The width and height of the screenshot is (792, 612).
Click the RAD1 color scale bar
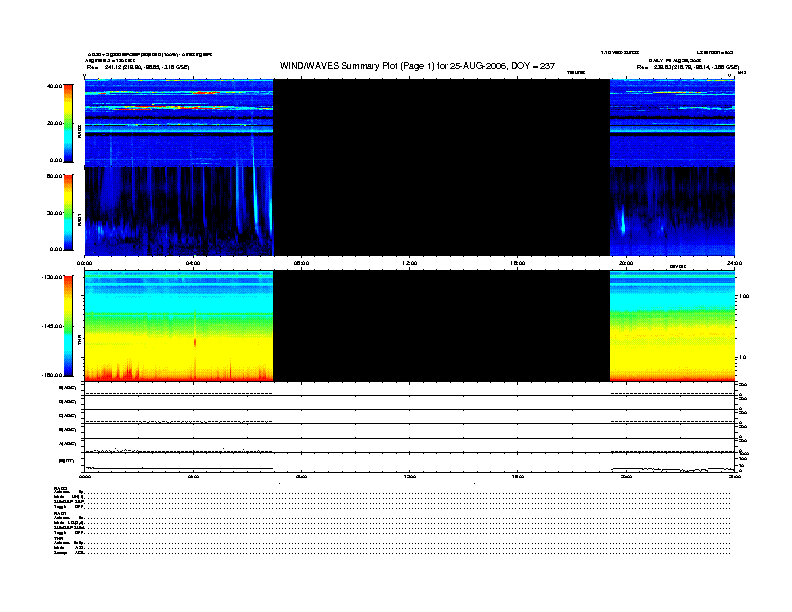(68, 213)
